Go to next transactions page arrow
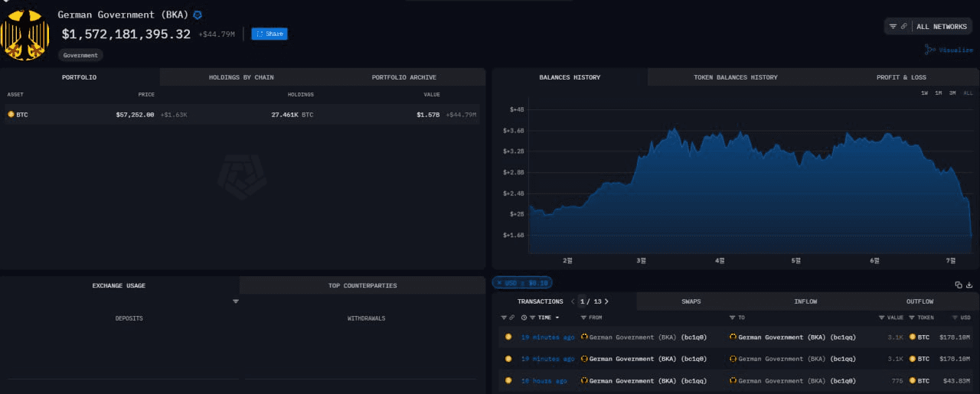The height and width of the screenshot is (394, 980). click(606, 301)
